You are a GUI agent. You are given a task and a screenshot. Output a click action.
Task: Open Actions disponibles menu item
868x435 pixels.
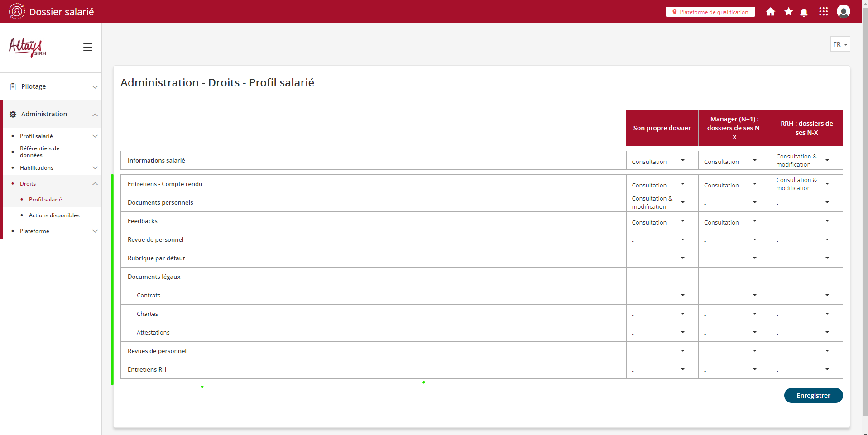pyautogui.click(x=54, y=215)
